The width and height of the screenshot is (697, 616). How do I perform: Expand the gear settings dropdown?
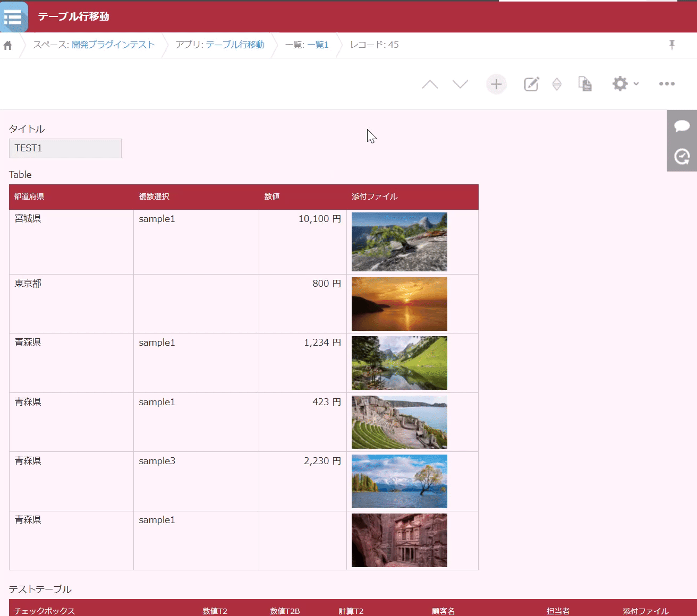[625, 84]
